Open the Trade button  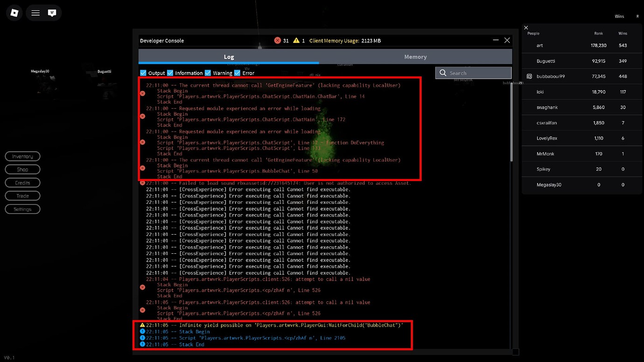pyautogui.click(x=22, y=196)
